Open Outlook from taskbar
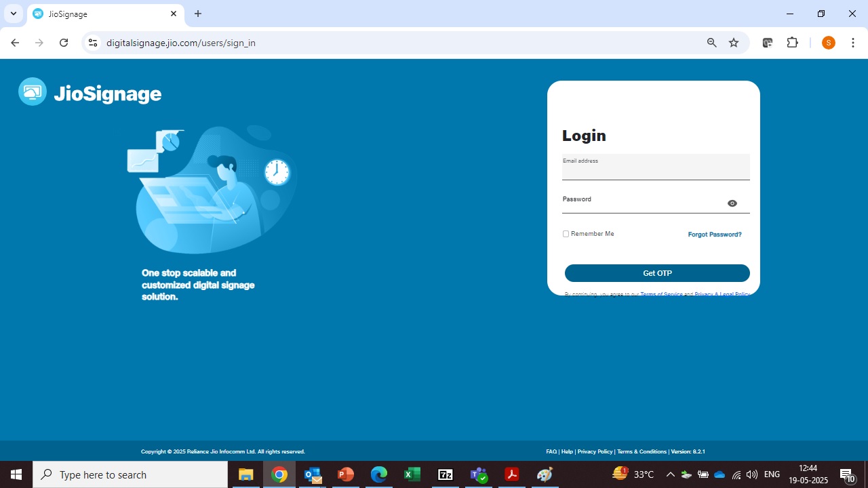Viewport: 868px width, 488px height. click(x=313, y=474)
